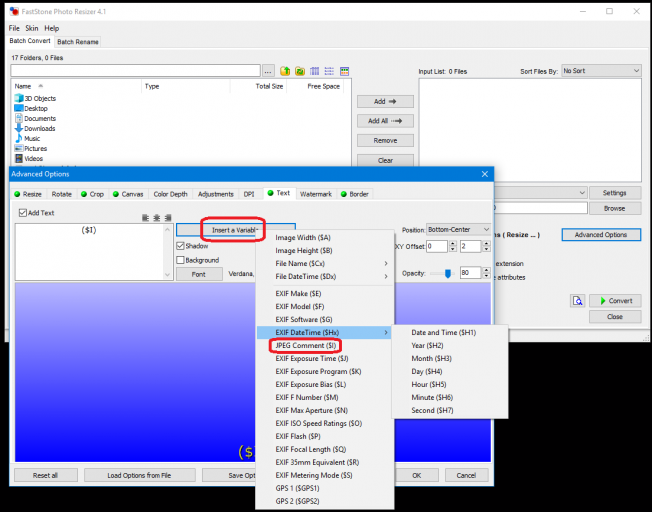Select the Pictures folder
Screen dimensions: 652x512
[x=31, y=148]
